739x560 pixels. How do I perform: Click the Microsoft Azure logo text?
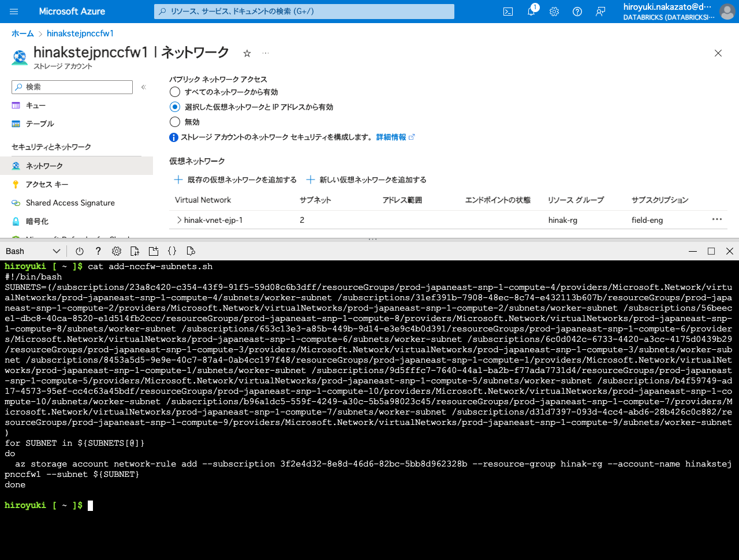[72, 12]
